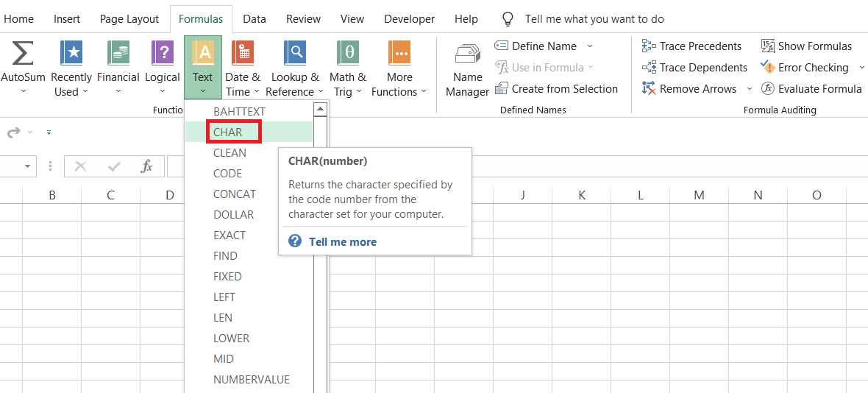The image size is (868, 393).
Task: Open the Date & Time functions icon
Action: [x=243, y=54]
